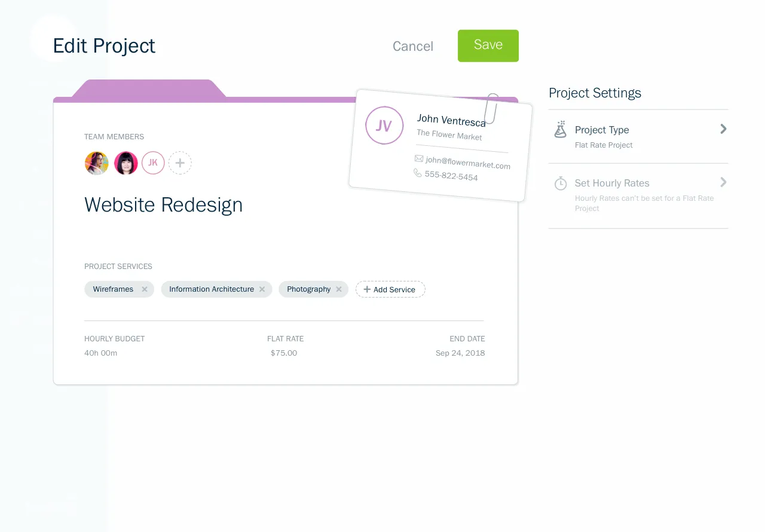The width and height of the screenshot is (765, 532).
Task: Save the project changes
Action: pyautogui.click(x=488, y=45)
